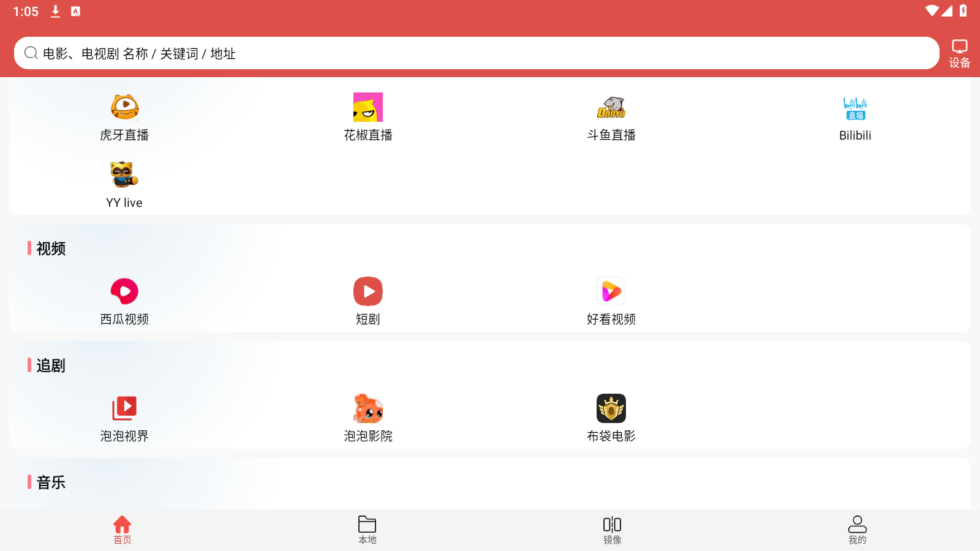Switch to the 首页 home tab
980x551 pixels.
coord(123,530)
